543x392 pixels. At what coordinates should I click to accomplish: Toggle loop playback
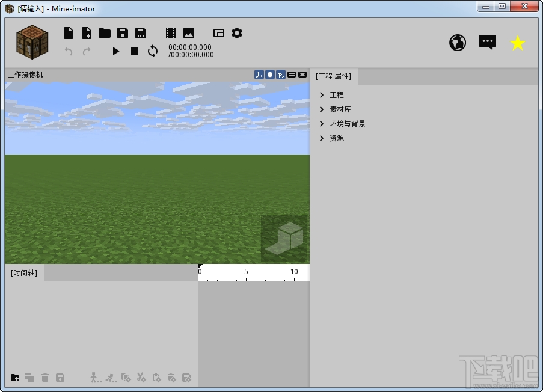pos(153,51)
